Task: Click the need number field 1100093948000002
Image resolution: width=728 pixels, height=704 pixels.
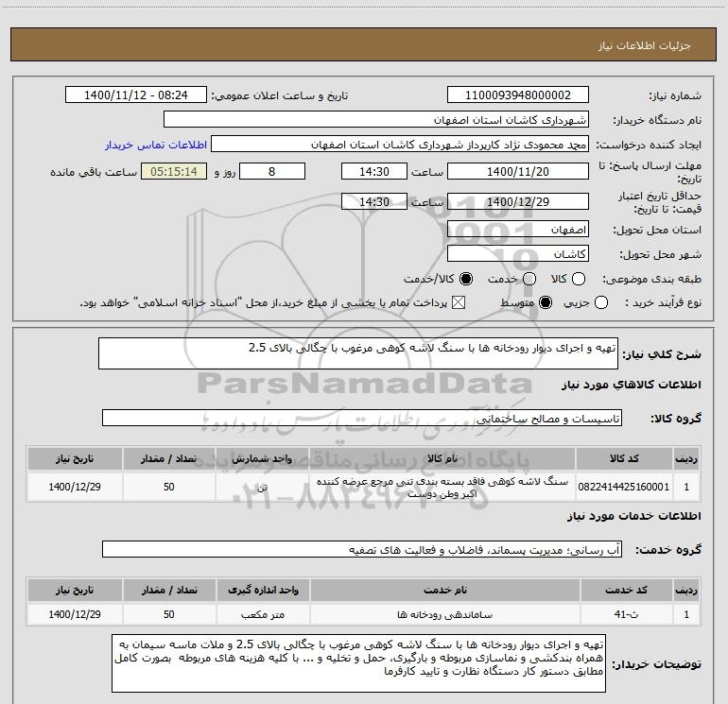Action: click(518, 94)
